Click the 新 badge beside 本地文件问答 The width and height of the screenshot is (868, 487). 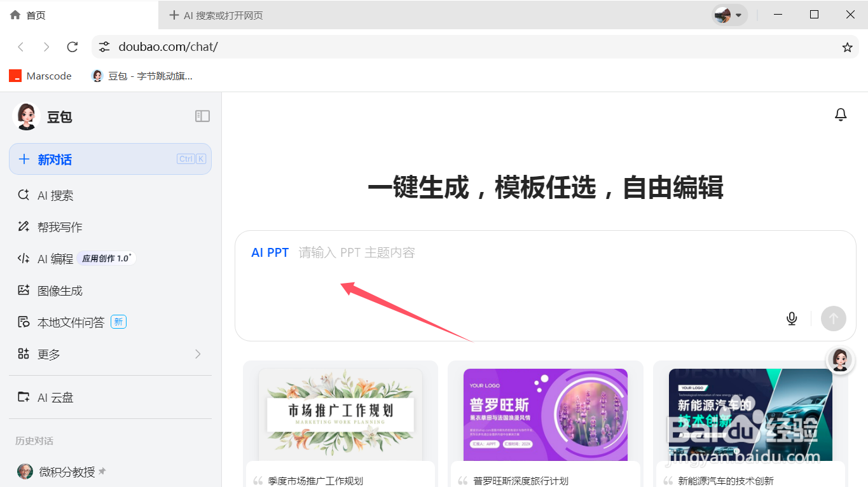[118, 322]
